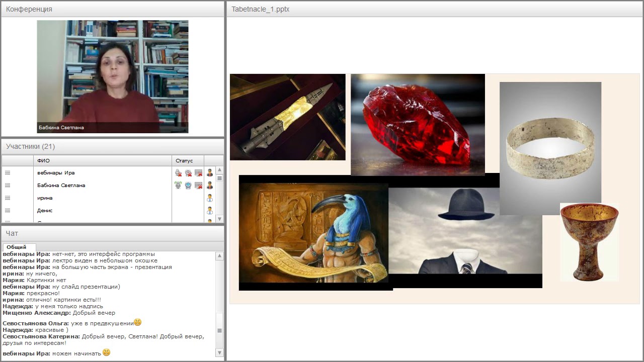Click chat message 'у меня только надпись'
Viewport: 644px width, 362px height.
click(69, 306)
